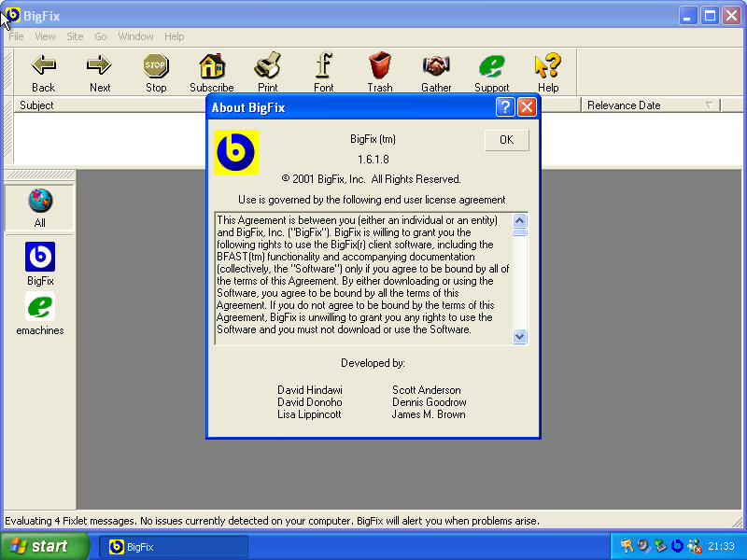The height and width of the screenshot is (560, 747).
Task: Click the dialog's question mark help button
Action: 505,107
